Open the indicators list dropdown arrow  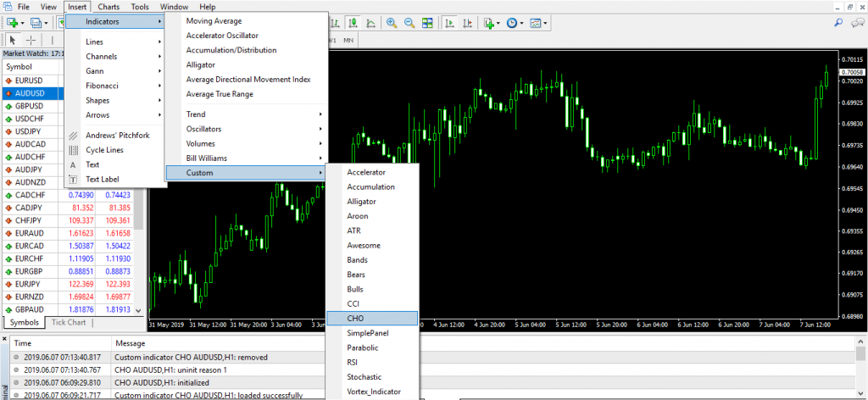tap(498, 23)
